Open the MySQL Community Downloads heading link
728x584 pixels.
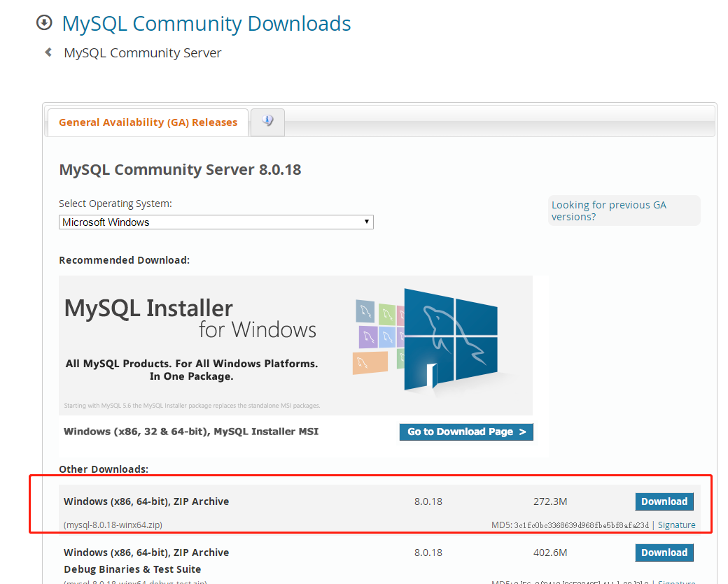click(206, 24)
